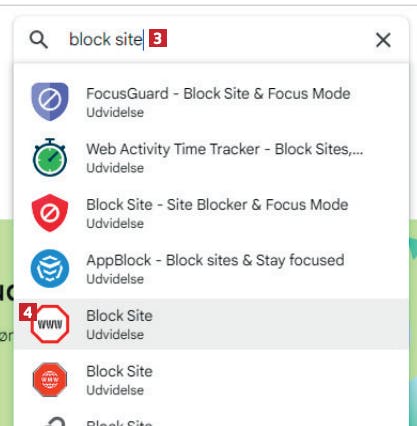The height and width of the screenshot is (426, 417).
Task: Select 'Web Activity Time Tracker' suggestion
Action: coord(211,157)
